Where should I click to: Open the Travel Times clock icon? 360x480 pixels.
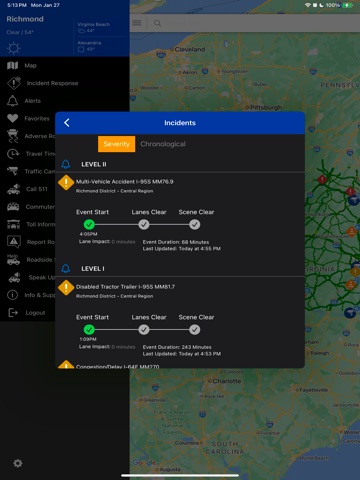pos(13,154)
